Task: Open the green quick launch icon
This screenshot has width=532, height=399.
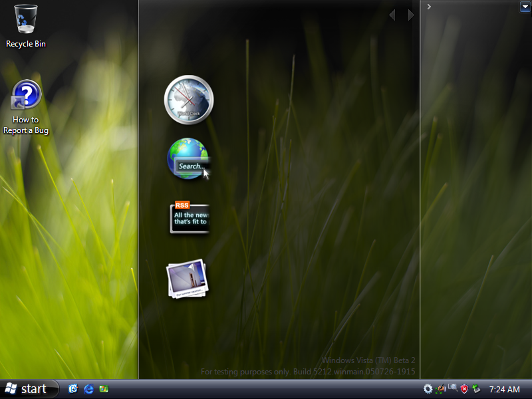Action: pos(104,389)
